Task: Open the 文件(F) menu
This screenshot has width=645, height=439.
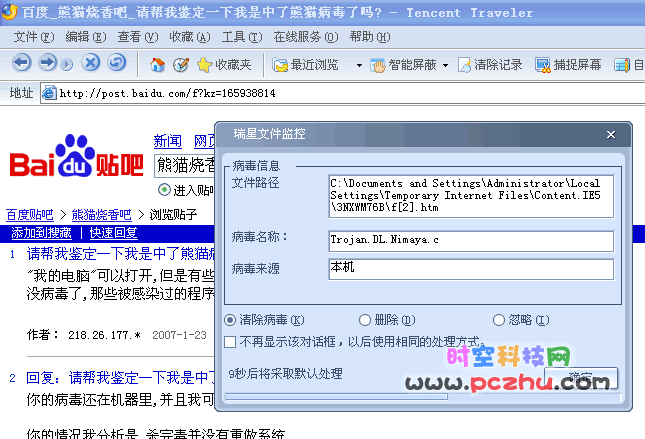Action: click(33, 37)
